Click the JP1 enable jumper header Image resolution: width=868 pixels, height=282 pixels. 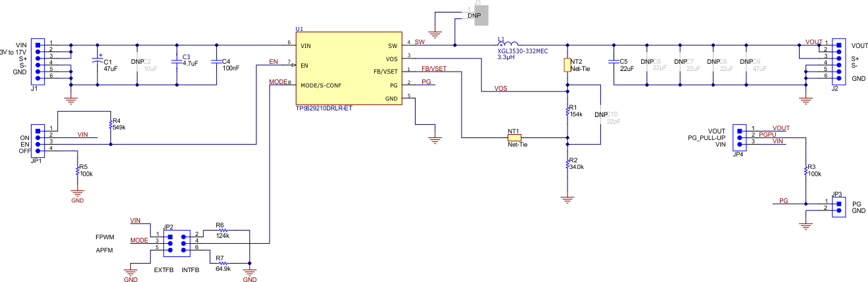(x=37, y=140)
